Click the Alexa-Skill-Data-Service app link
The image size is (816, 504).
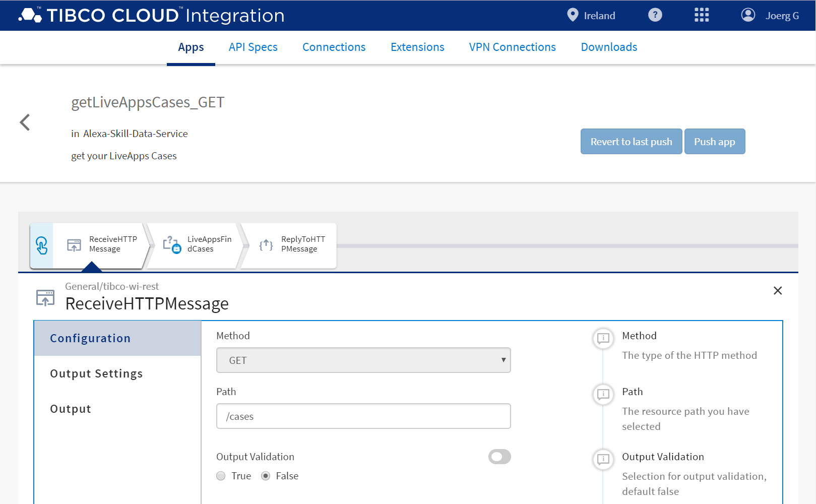pyautogui.click(x=135, y=134)
